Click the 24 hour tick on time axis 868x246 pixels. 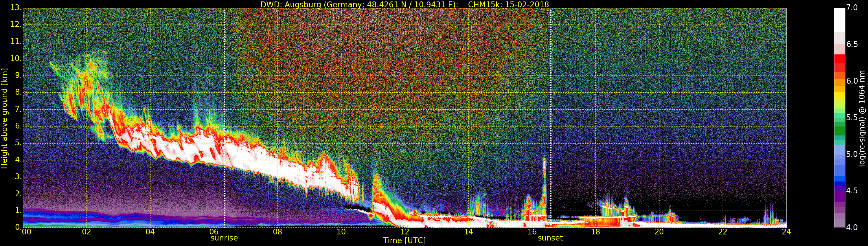point(786,232)
